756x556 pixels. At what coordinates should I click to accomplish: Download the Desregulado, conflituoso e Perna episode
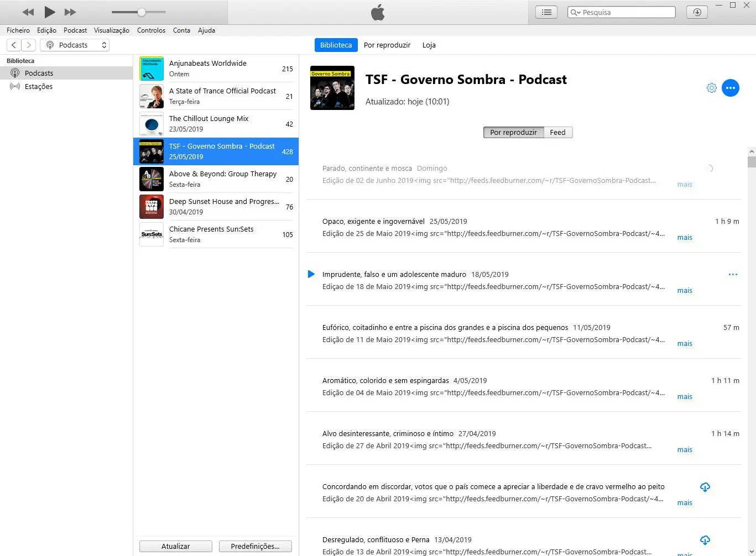[705, 540]
